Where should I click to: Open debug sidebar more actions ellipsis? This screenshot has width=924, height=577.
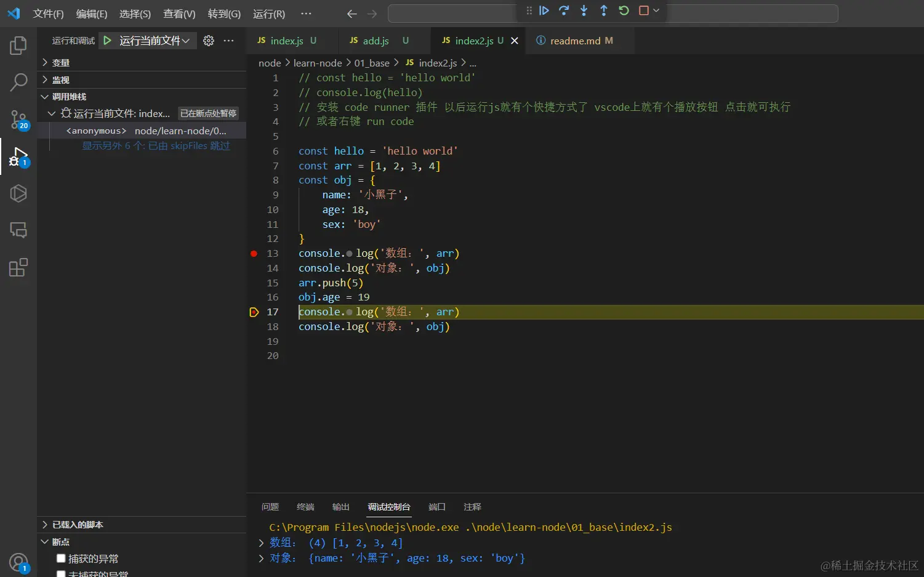coord(228,41)
